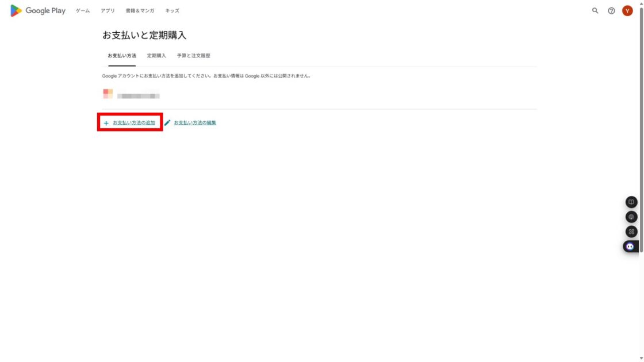Select the お支払い方法 tab
The image size is (644, 362).
tap(122, 56)
